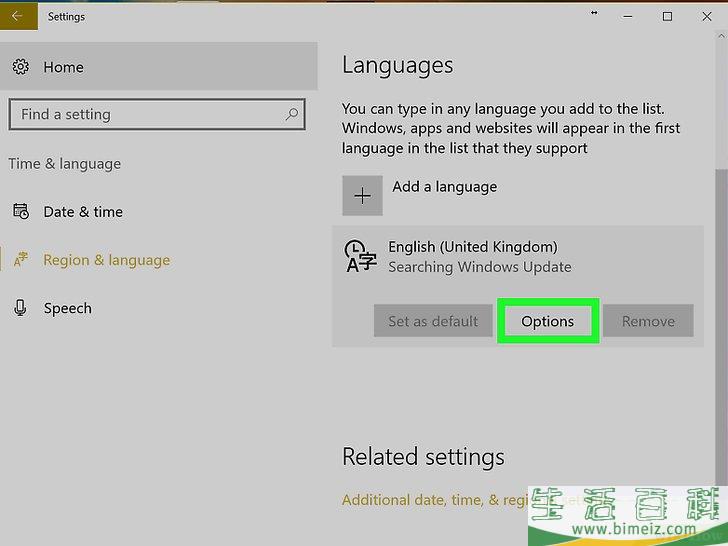Click the Speech microphone icon

pos(20,308)
